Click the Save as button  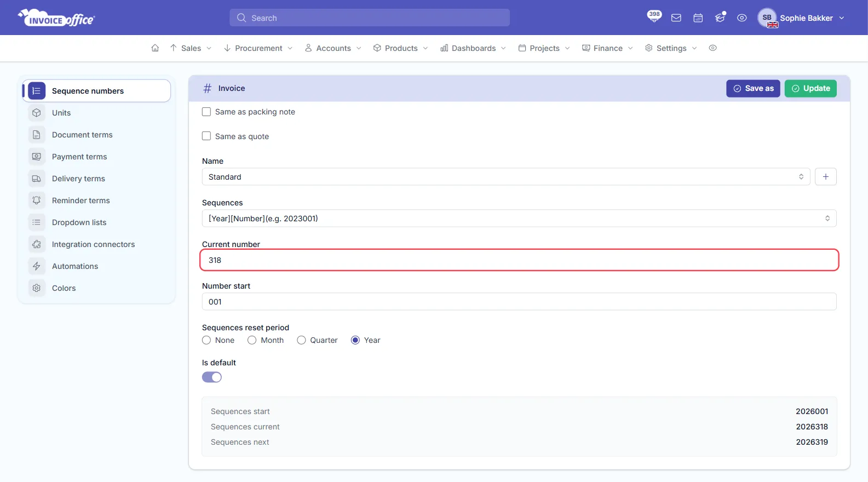pyautogui.click(x=753, y=88)
